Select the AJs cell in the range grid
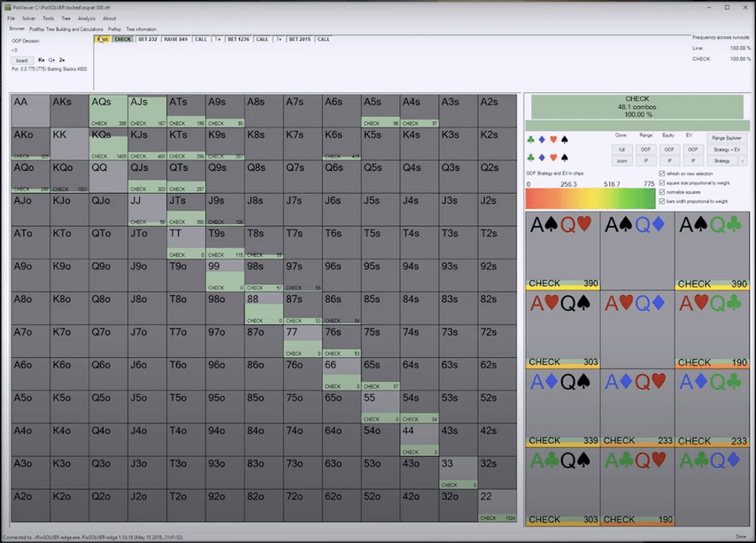The height and width of the screenshot is (543, 756). (x=147, y=111)
